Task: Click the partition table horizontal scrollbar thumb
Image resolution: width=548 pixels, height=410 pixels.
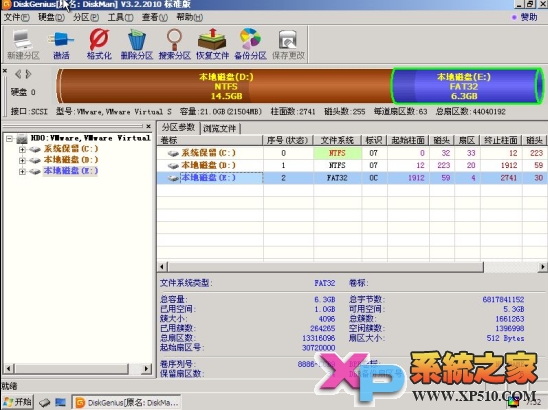Action: [x=326, y=267]
